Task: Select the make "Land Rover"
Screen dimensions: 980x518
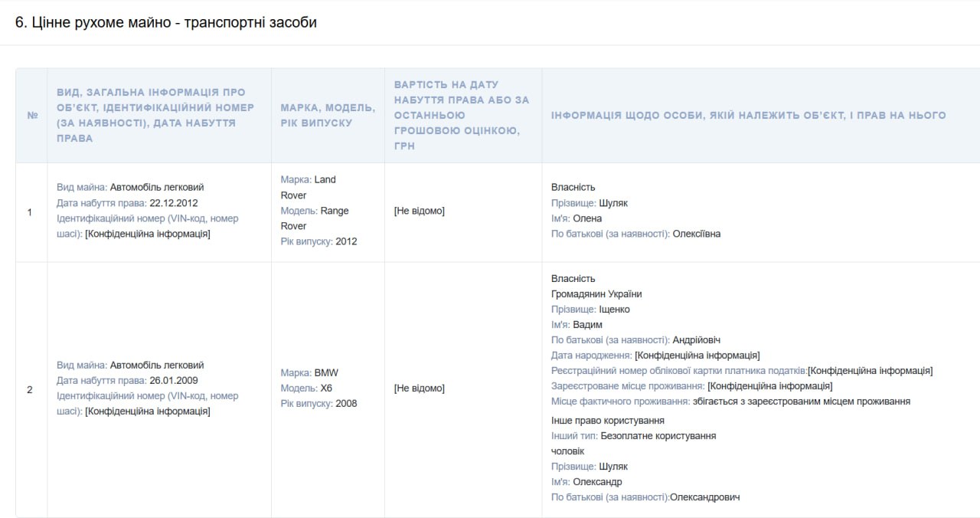Action: pos(309,187)
